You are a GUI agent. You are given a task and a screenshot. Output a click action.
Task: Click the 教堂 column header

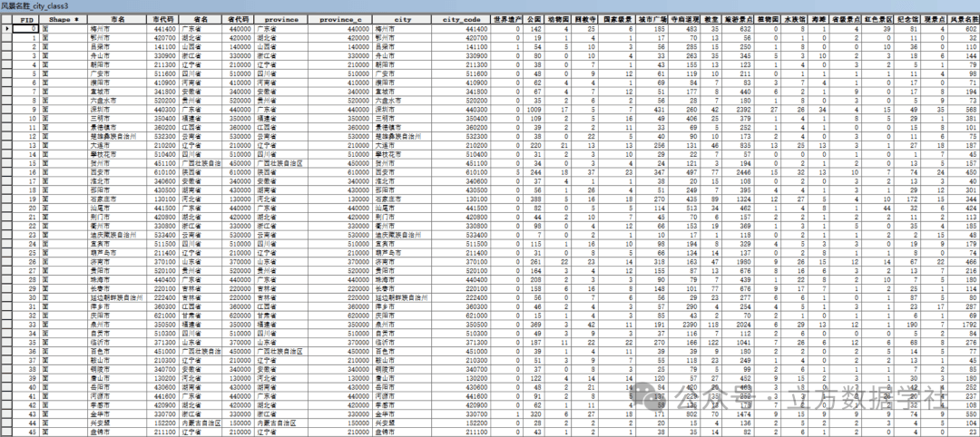click(x=711, y=20)
